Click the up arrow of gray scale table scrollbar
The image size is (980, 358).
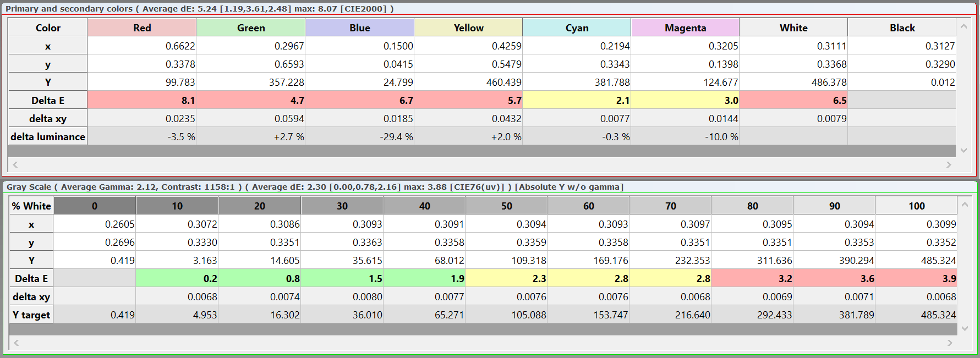(x=965, y=204)
